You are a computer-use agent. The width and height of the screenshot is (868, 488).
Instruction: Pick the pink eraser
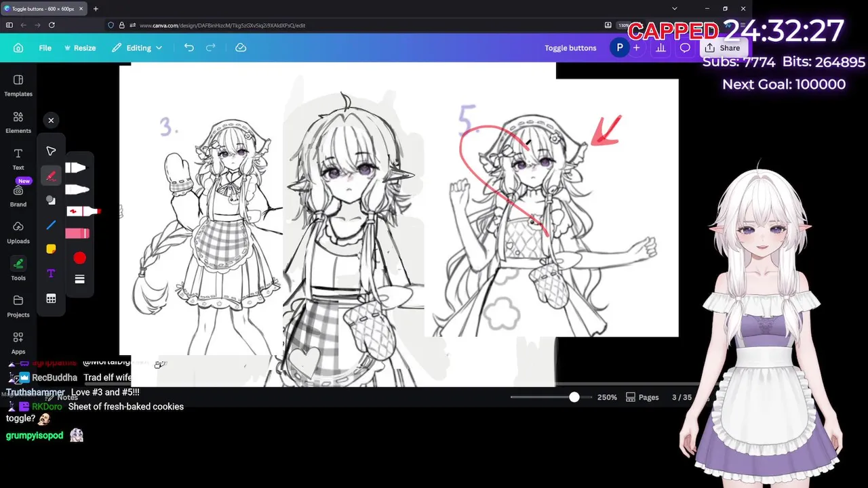77,233
